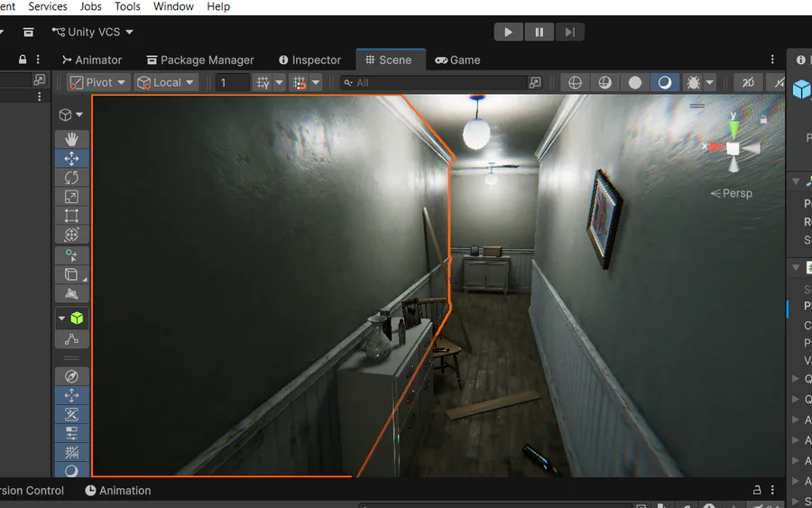Switch to the Game tab

point(457,60)
